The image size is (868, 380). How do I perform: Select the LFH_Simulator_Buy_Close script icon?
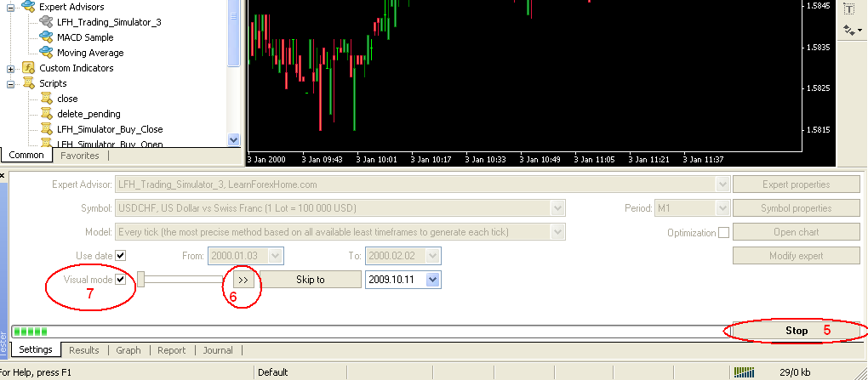pos(46,129)
